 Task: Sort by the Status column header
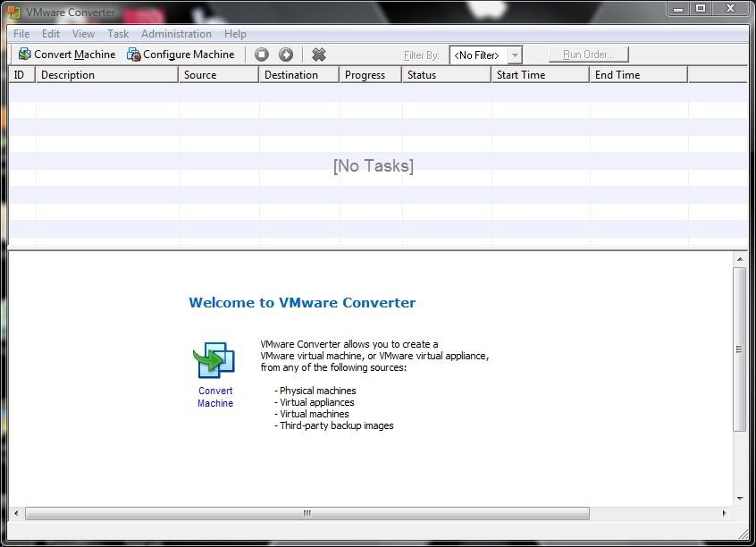click(447, 75)
